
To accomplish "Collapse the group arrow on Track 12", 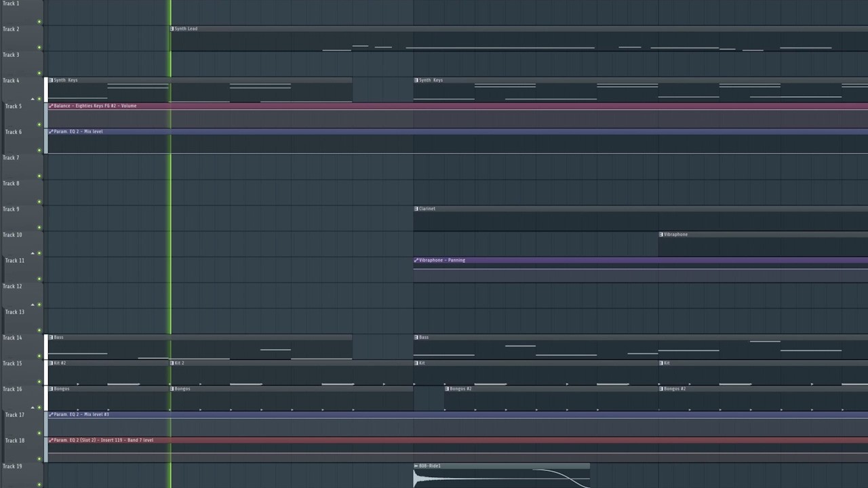I will [33, 305].
